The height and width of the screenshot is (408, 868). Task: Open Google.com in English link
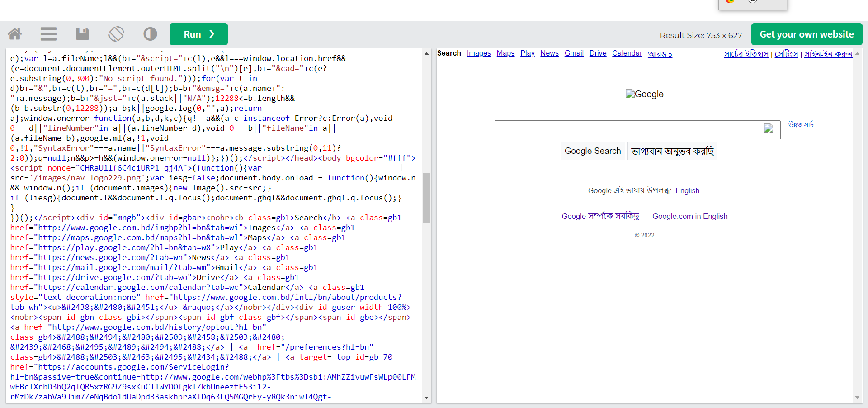coord(690,216)
